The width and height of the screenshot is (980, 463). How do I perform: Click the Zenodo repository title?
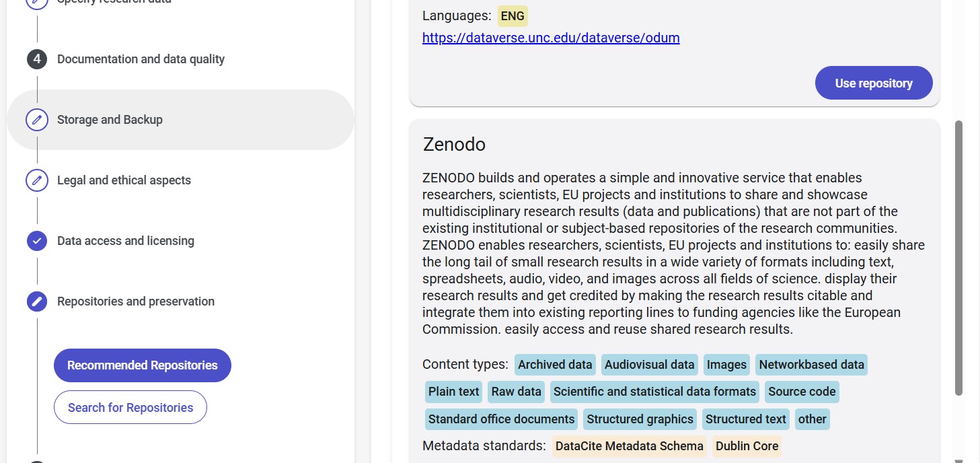point(454,144)
